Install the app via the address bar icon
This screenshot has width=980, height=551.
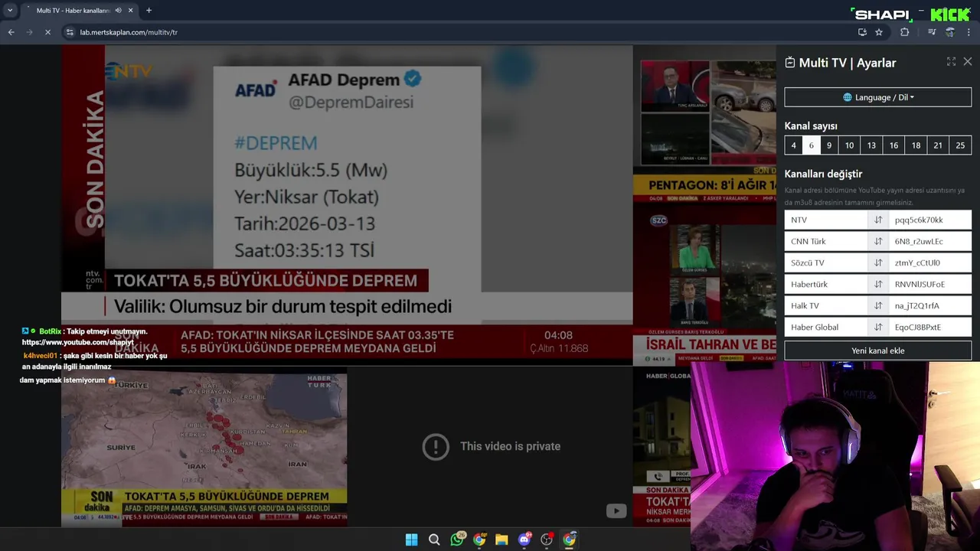[862, 32]
